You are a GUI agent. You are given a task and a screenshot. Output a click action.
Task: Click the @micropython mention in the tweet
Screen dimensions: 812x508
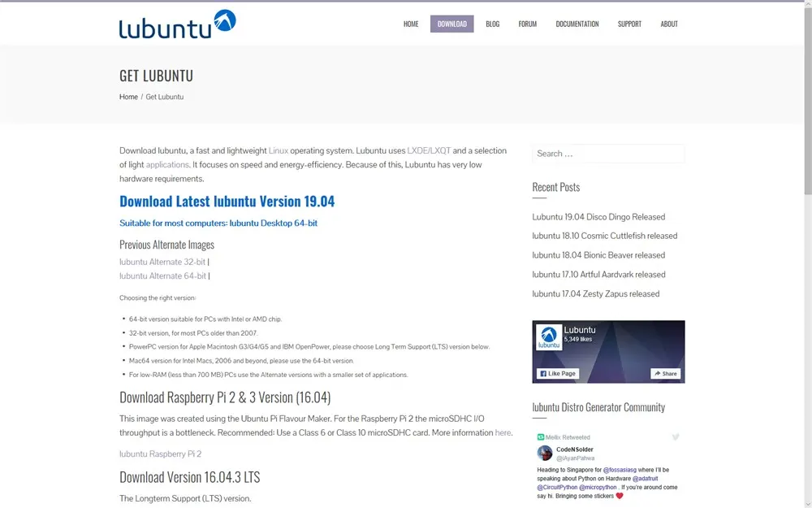[598, 488]
